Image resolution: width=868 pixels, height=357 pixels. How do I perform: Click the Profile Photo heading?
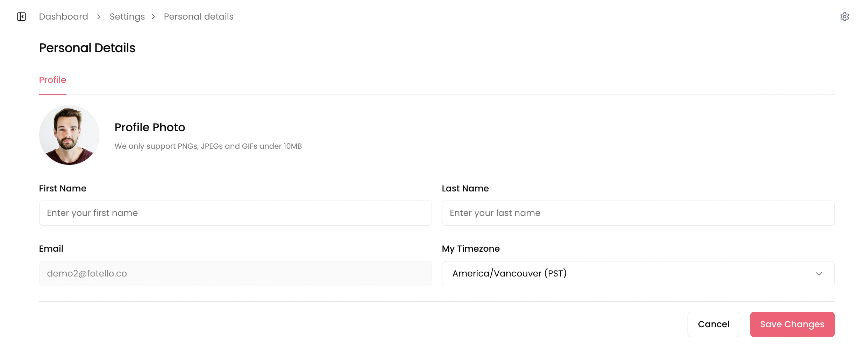click(150, 127)
